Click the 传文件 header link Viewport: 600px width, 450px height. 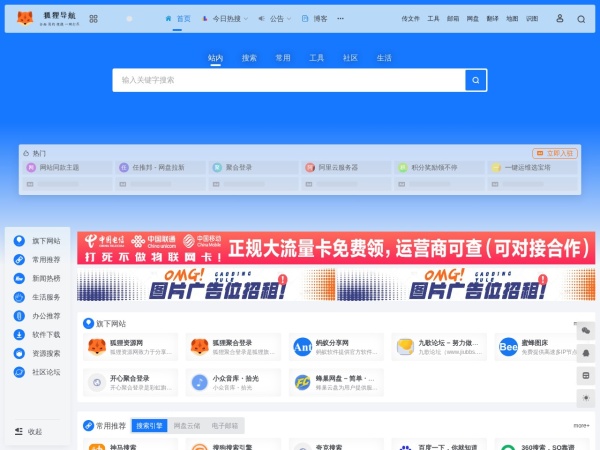click(x=410, y=18)
